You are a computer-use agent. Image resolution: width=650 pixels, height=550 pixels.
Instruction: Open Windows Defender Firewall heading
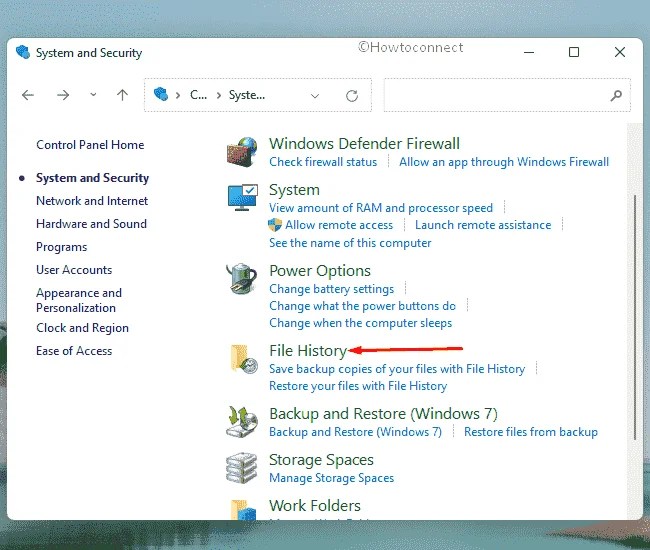[x=364, y=144]
